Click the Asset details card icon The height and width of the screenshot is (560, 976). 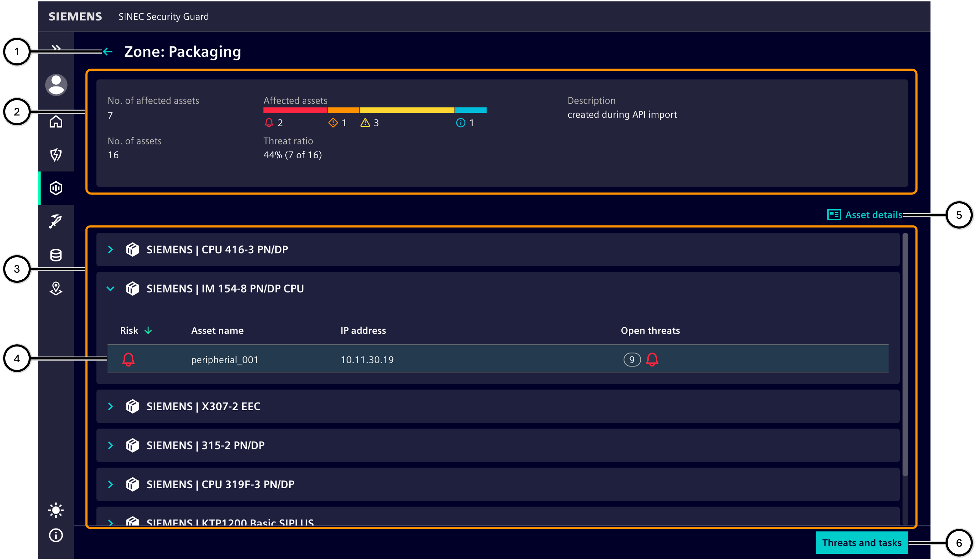pyautogui.click(x=834, y=215)
